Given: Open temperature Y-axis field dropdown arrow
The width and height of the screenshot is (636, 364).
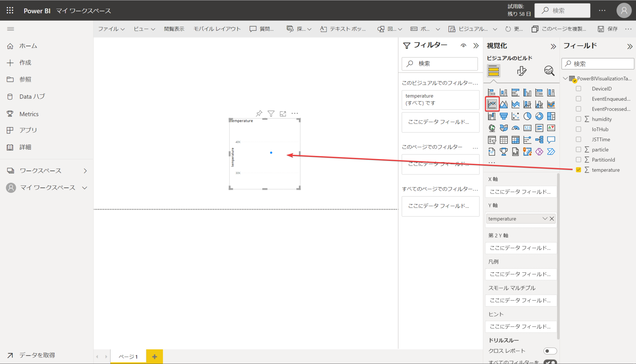Looking at the screenshot, I should tap(545, 219).
